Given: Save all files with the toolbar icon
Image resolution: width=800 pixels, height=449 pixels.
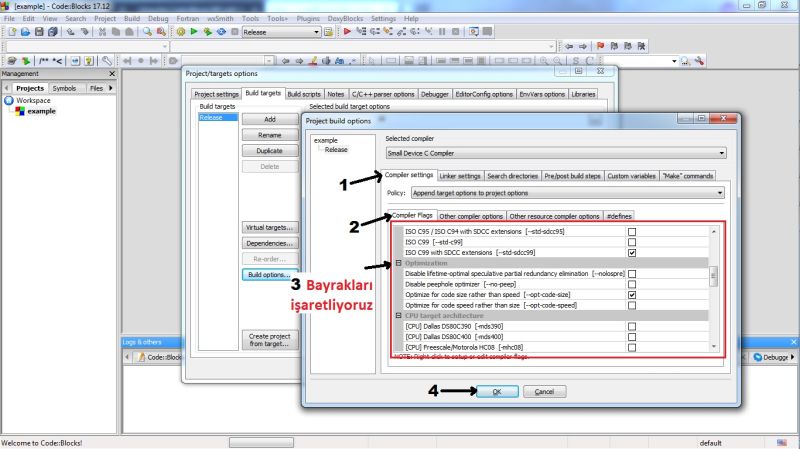Looking at the screenshot, I should pos(53,32).
